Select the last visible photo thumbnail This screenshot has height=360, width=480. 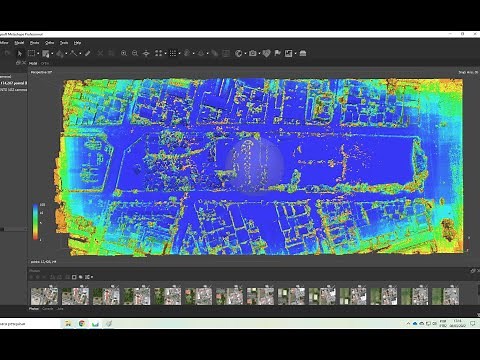pos(445,296)
